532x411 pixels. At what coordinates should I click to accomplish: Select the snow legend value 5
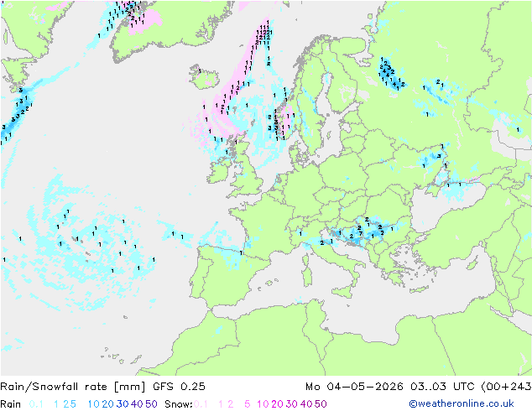[x=248, y=404]
